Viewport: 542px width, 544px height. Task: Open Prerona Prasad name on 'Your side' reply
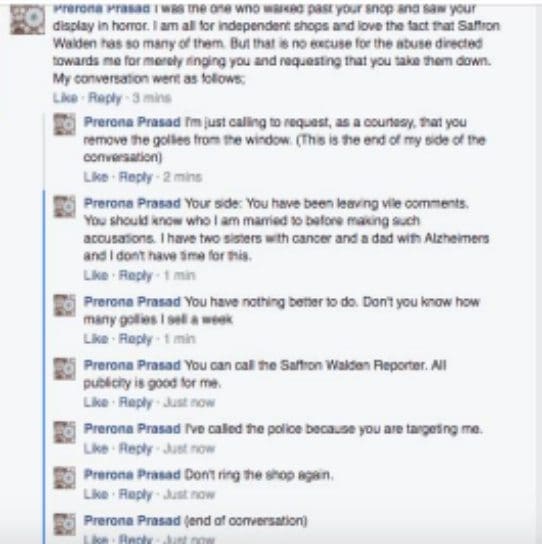(132, 203)
